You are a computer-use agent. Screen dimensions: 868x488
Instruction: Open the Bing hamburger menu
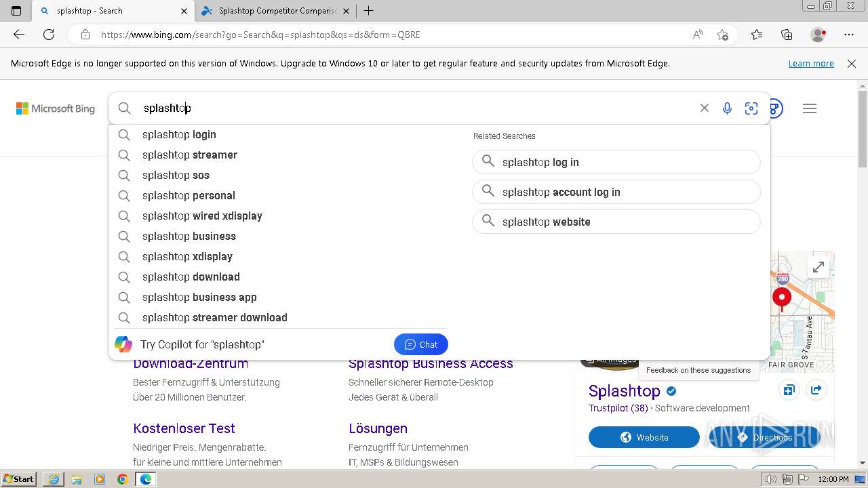pos(810,108)
